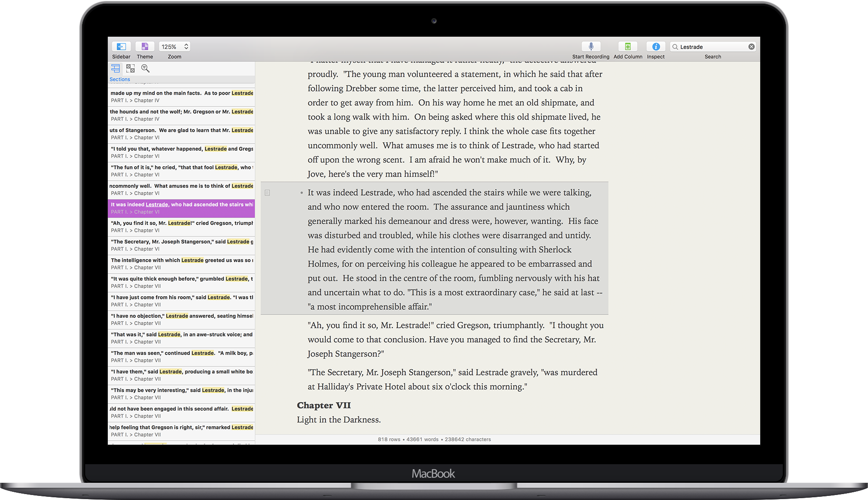Select the Sections sidebar tab icon
Screen dimensions: 868x500
[116, 68]
